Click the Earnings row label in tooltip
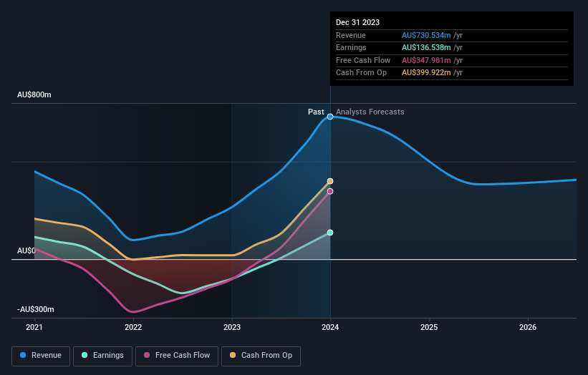The width and height of the screenshot is (588, 375). tap(351, 47)
